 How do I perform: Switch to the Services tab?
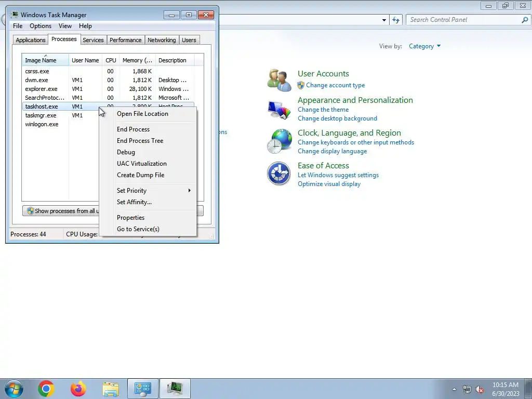[93, 40]
